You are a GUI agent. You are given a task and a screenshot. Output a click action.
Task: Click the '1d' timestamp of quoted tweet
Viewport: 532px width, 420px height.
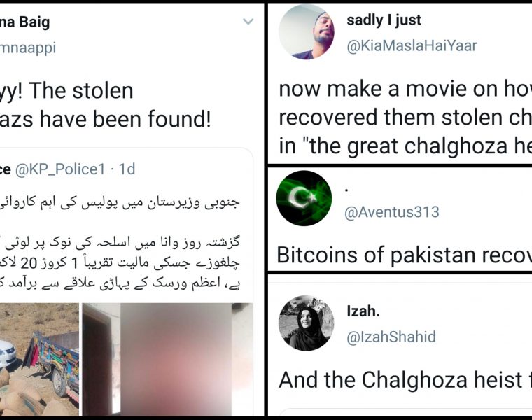click(x=127, y=169)
